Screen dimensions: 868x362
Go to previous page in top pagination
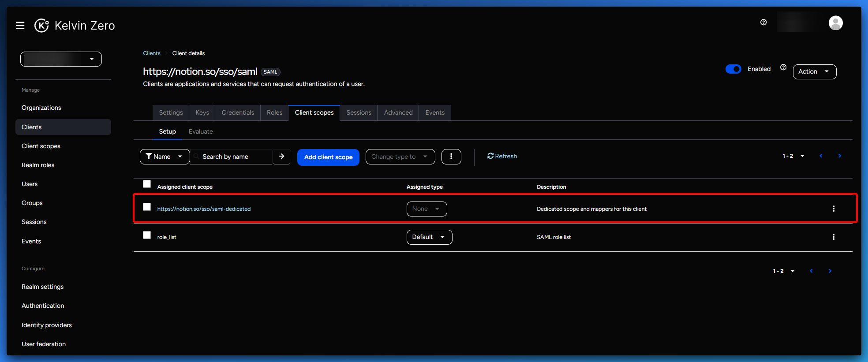click(821, 156)
